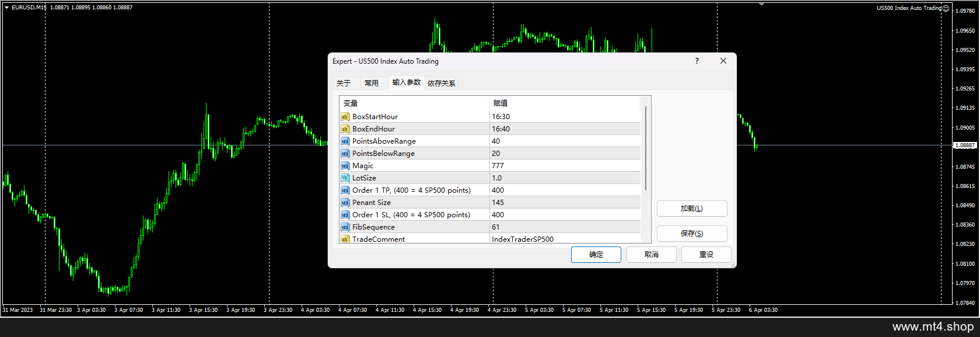The image size is (980, 337).
Task: Click the 加载(L) load button
Action: pyautogui.click(x=692, y=209)
